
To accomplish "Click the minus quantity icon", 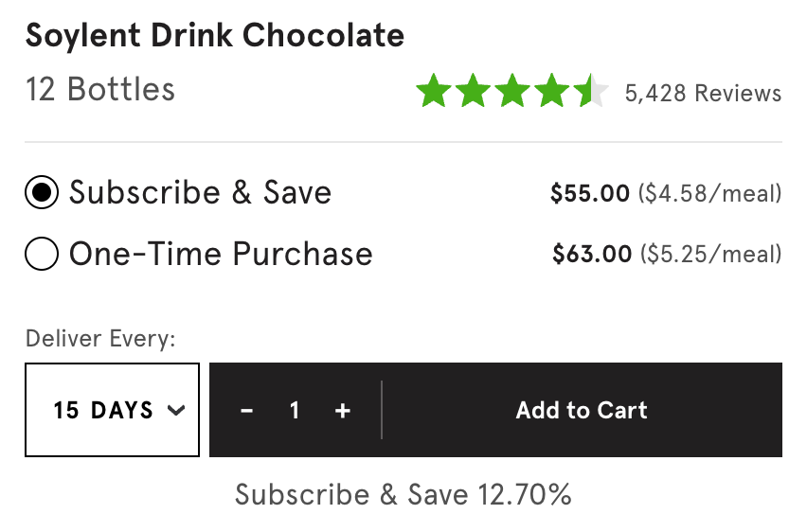I will click(x=246, y=411).
